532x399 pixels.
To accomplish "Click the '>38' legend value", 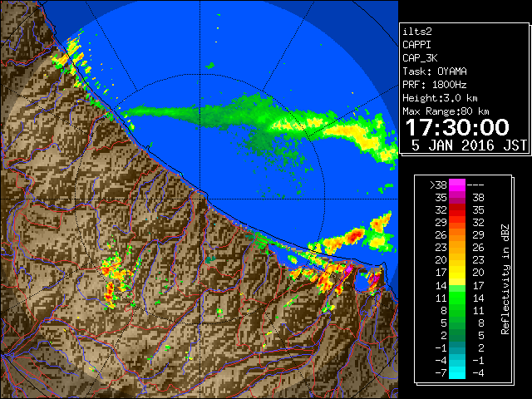I will 438,185.
